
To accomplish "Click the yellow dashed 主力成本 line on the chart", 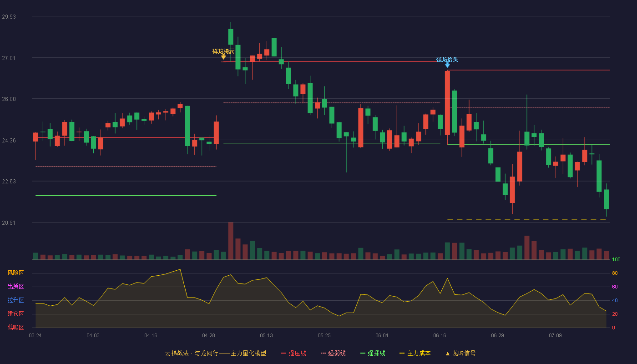I will [x=526, y=220].
